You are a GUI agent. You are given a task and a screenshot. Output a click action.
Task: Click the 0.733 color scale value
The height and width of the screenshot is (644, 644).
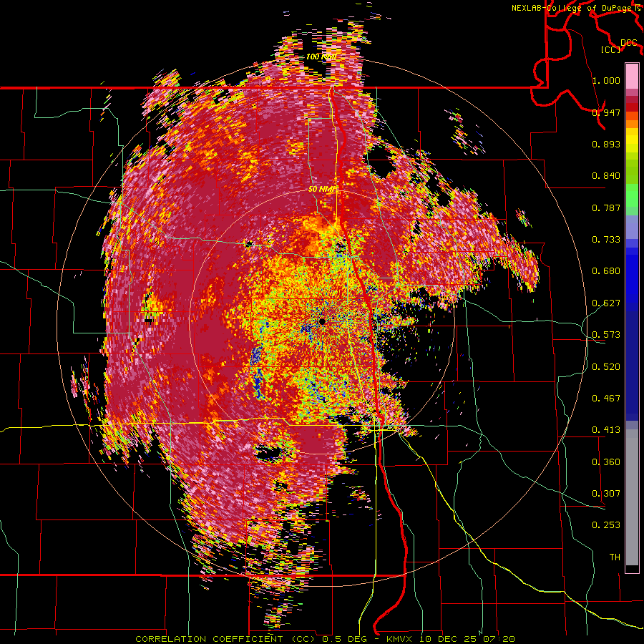point(606,240)
